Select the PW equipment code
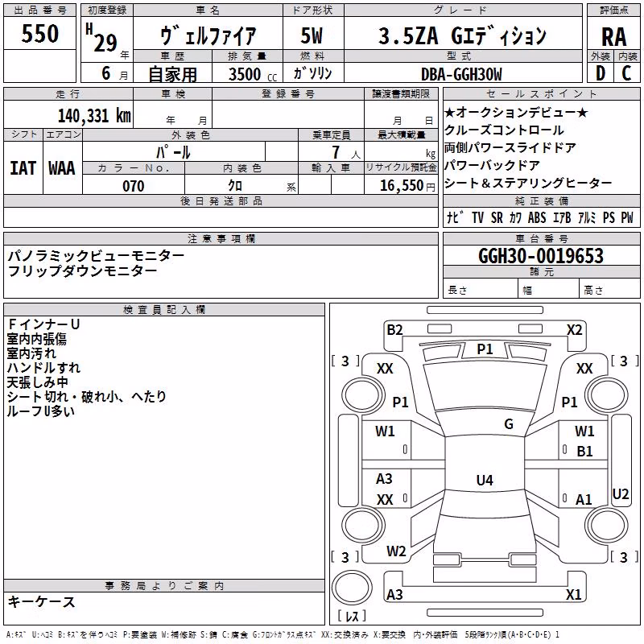Viewport: 644px width, 644px height. [x=627, y=217]
